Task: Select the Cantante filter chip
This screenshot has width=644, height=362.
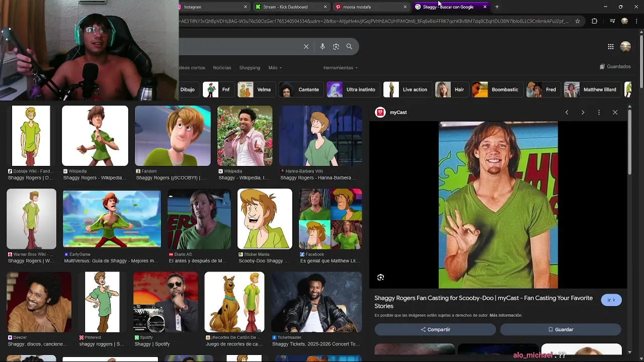Action: pos(300,89)
